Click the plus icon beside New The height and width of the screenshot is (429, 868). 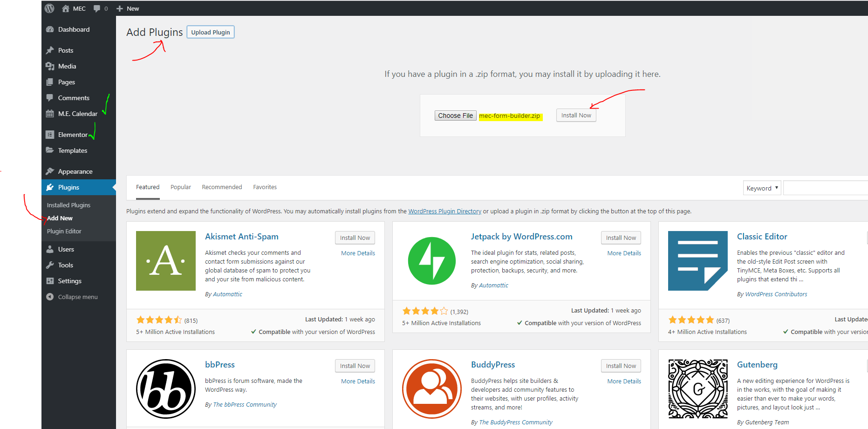120,8
